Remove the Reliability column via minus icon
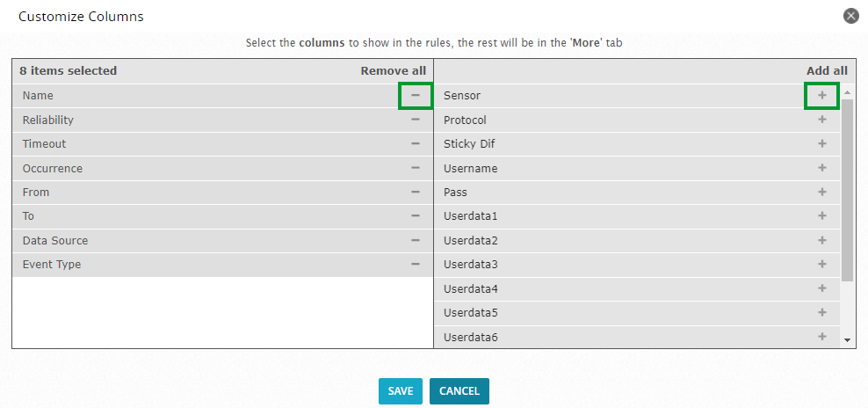This screenshot has width=868, height=408. click(416, 120)
